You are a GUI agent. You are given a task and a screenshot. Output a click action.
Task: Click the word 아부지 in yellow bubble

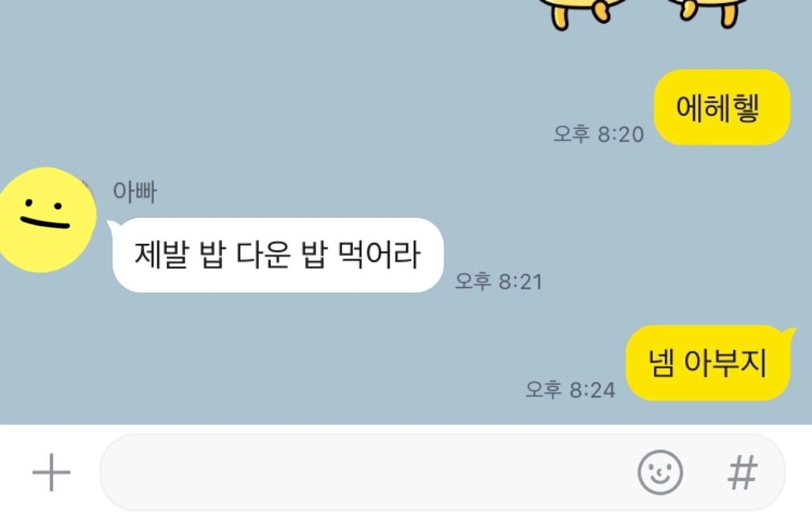[x=726, y=364]
